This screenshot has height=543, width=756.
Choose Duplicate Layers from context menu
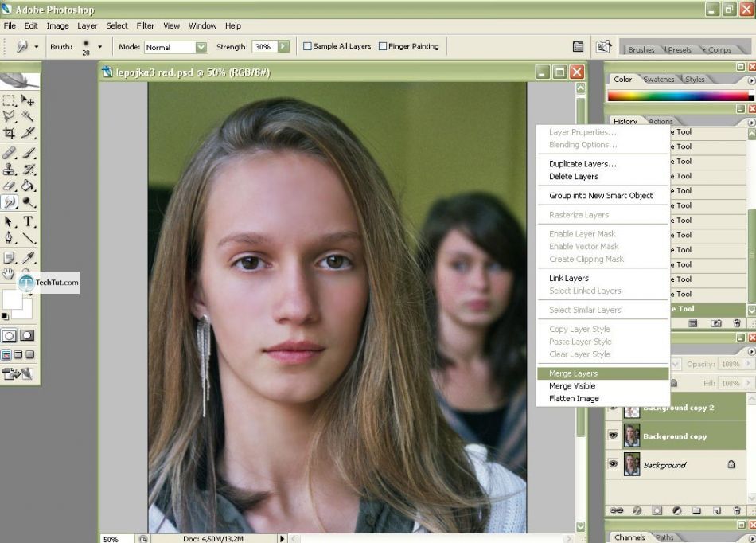[x=602, y=164]
